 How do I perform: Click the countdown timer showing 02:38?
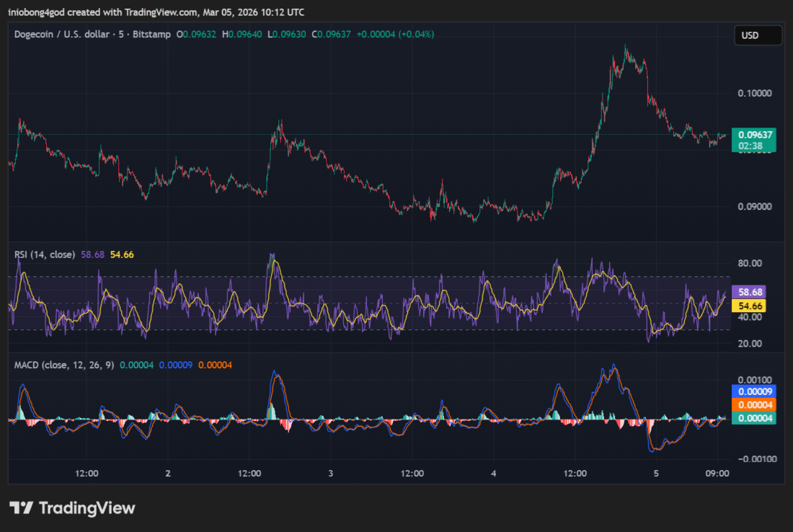pos(752,146)
